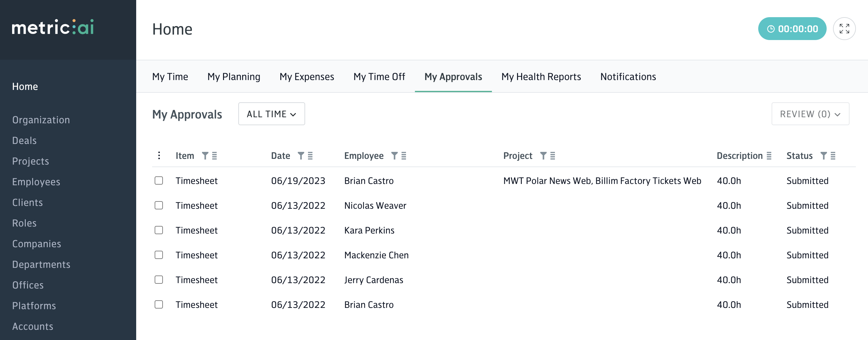
Task: Filter the Item column
Action: click(205, 155)
